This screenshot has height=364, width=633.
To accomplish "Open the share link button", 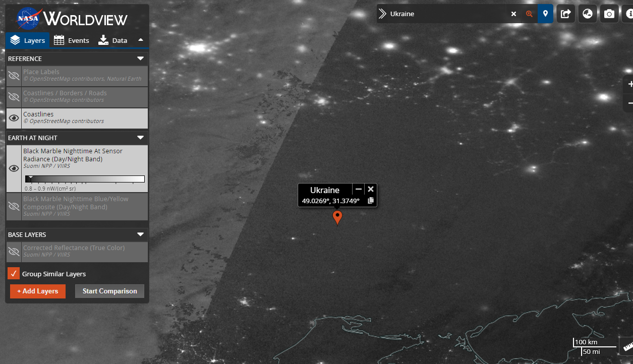I will (566, 14).
